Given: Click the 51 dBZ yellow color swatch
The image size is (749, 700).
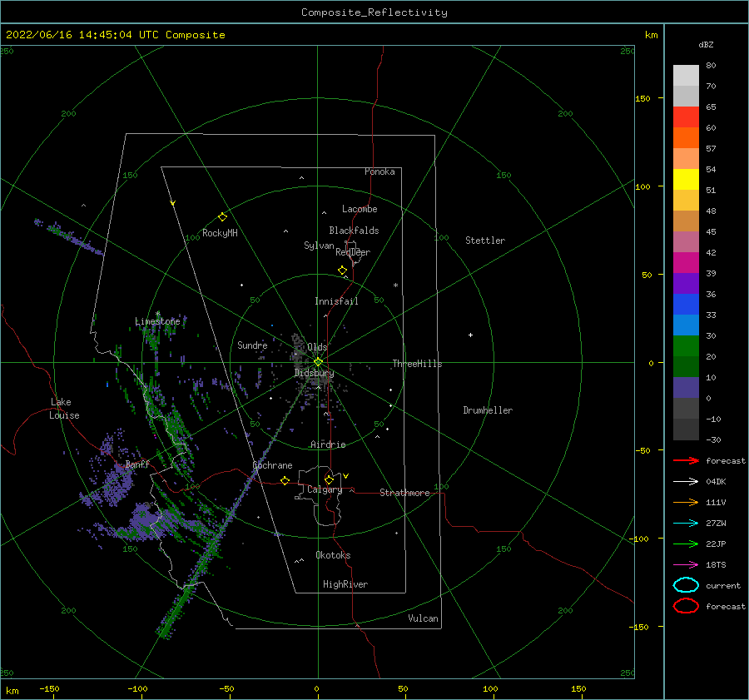Looking at the screenshot, I should point(686,180).
